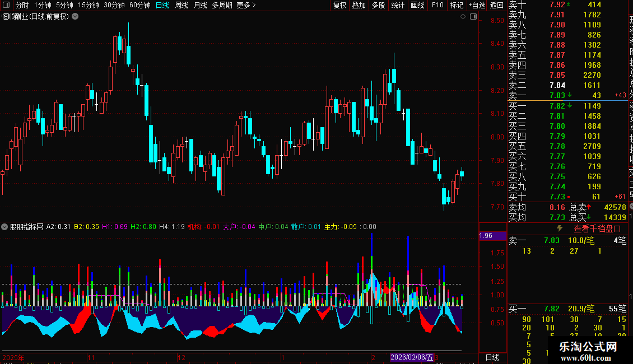Image resolution: width=633 pixels, height=364 pixels.
Task: Expand the 更多 more periods menu
Action: [246, 5]
